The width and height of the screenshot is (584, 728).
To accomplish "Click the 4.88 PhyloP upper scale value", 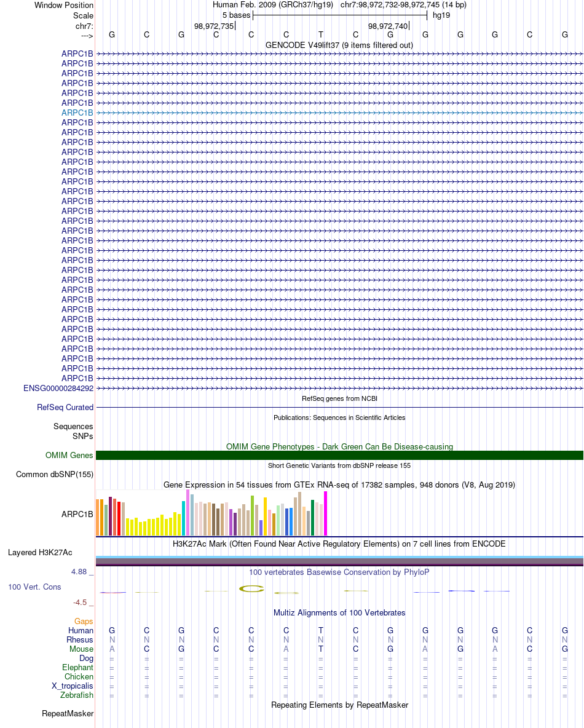I will pos(79,572).
